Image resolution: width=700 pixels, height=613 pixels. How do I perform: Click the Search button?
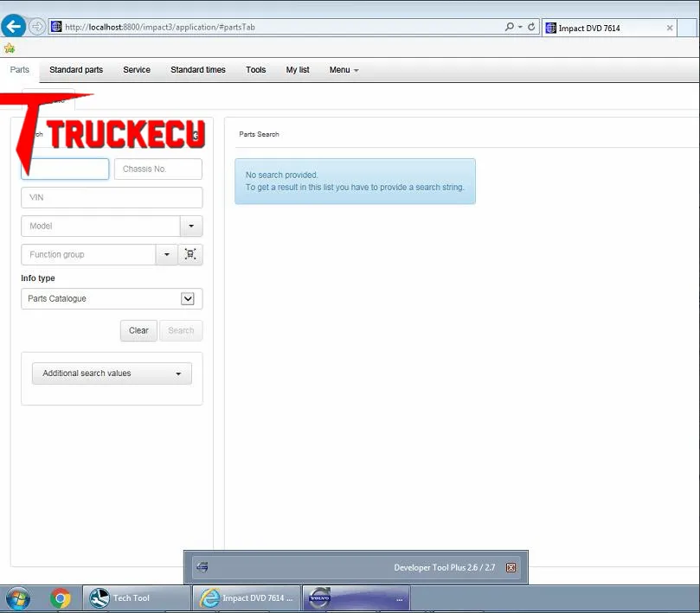(181, 330)
